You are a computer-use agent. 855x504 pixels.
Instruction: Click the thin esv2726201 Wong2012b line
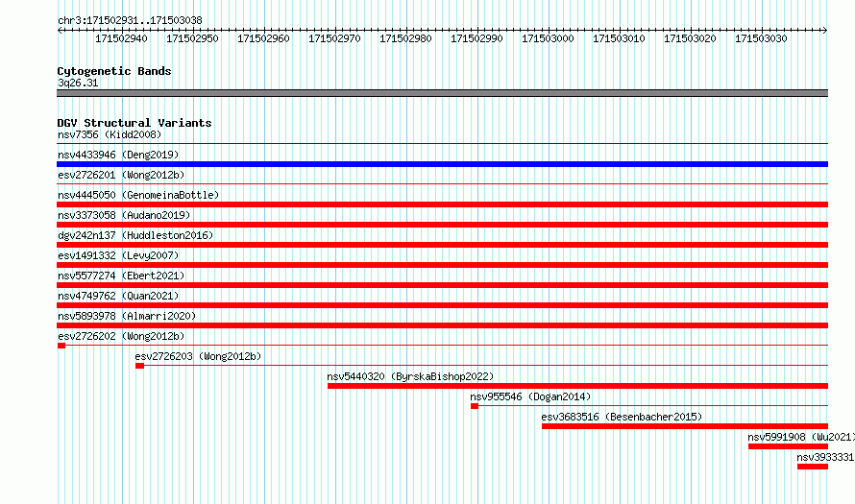click(x=442, y=184)
